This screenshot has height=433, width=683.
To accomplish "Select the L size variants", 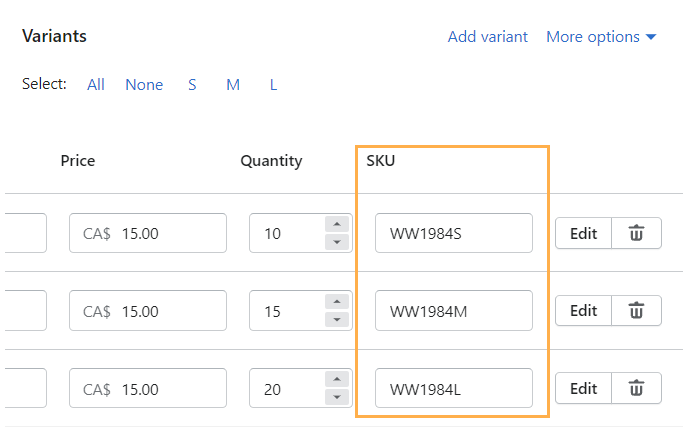I will point(273,85).
